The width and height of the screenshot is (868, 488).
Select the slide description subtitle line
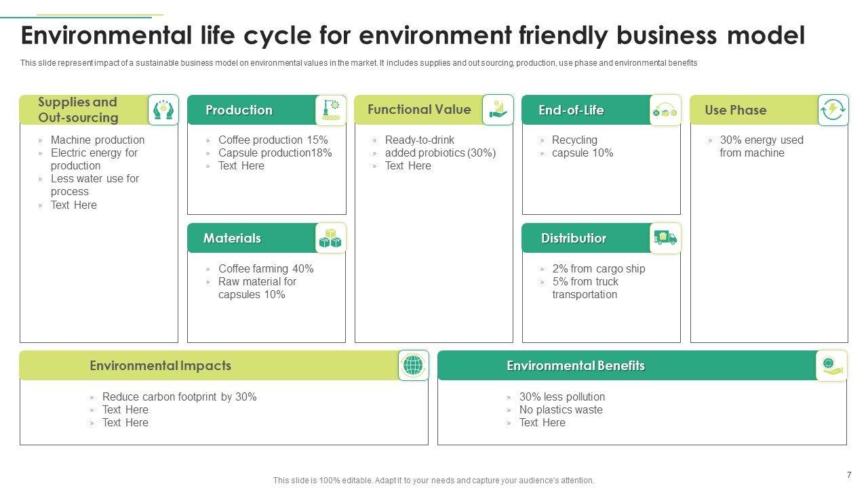coord(359,63)
